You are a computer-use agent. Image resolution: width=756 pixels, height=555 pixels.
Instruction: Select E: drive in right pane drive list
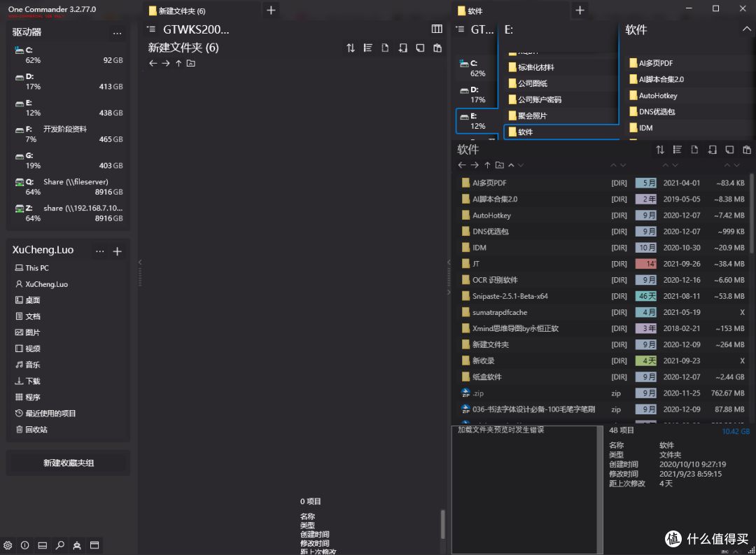477,121
